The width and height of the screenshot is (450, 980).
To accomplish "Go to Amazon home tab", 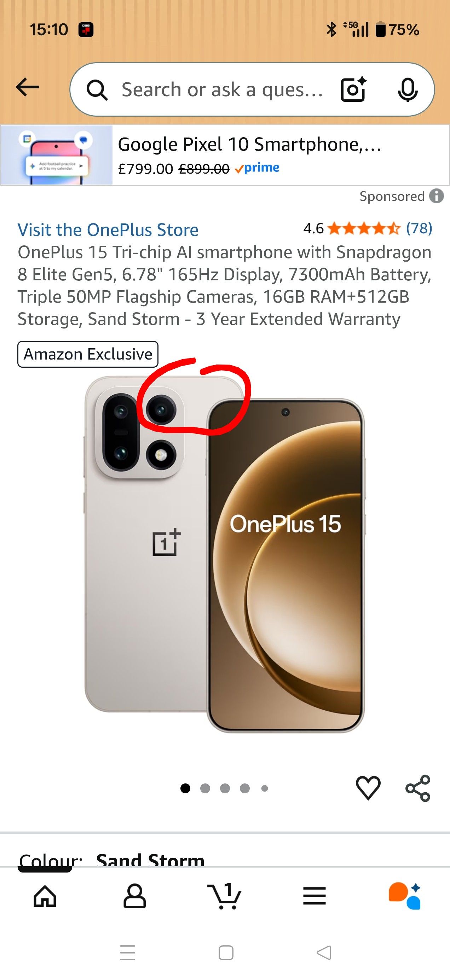I will click(x=45, y=896).
